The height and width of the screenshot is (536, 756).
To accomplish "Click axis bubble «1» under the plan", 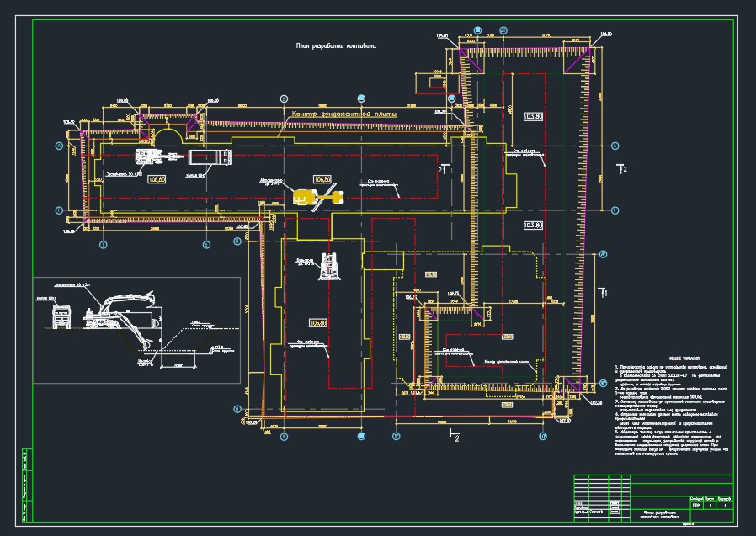I will [103, 245].
